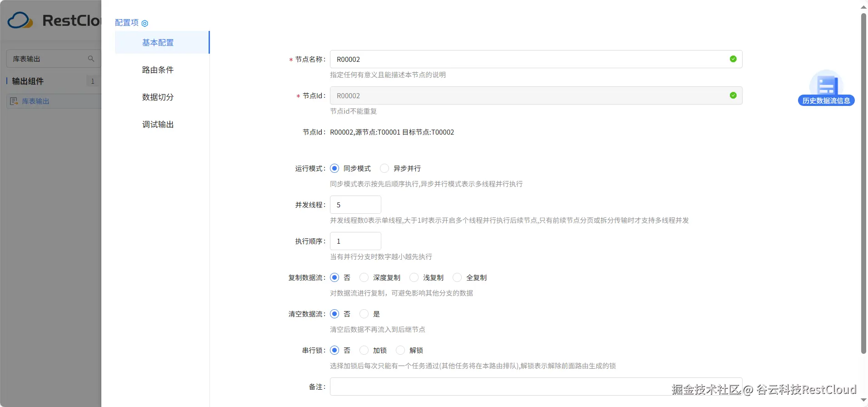
Task: Choose 全复制 for 复制数据流
Action: 457,277
